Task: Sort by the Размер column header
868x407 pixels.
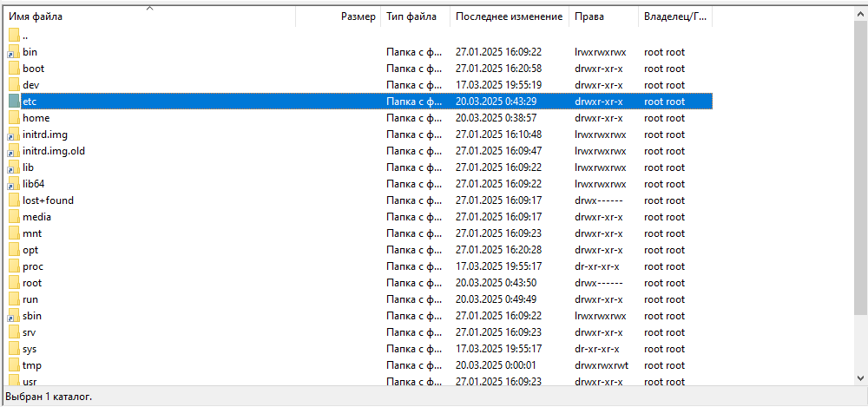Action: point(339,16)
